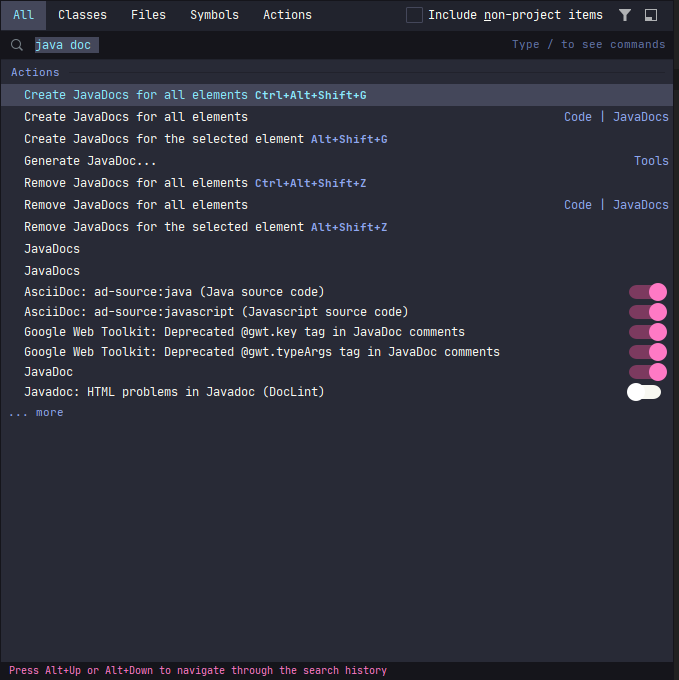Select the AsciiDoc ad-source:javascript row text
The height and width of the screenshot is (680, 679).
(x=216, y=312)
